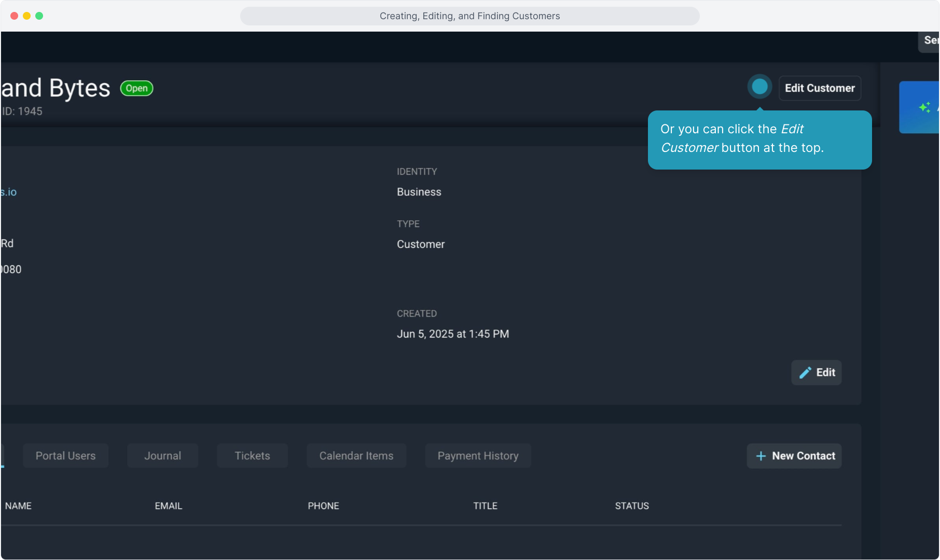
Task: Open the green sparkles AI panel
Action: 924,107
